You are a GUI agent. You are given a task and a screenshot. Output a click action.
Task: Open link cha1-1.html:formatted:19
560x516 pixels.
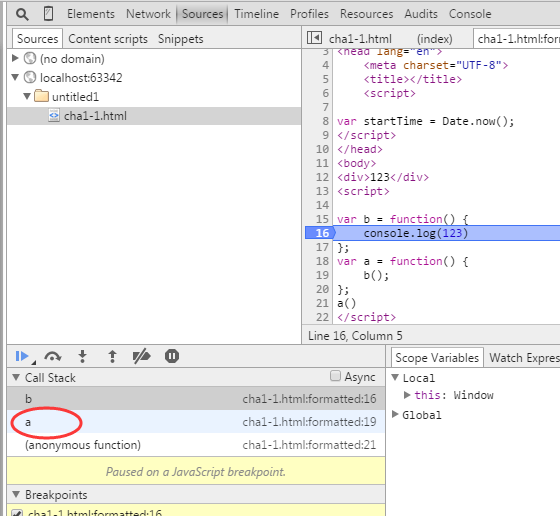309,422
